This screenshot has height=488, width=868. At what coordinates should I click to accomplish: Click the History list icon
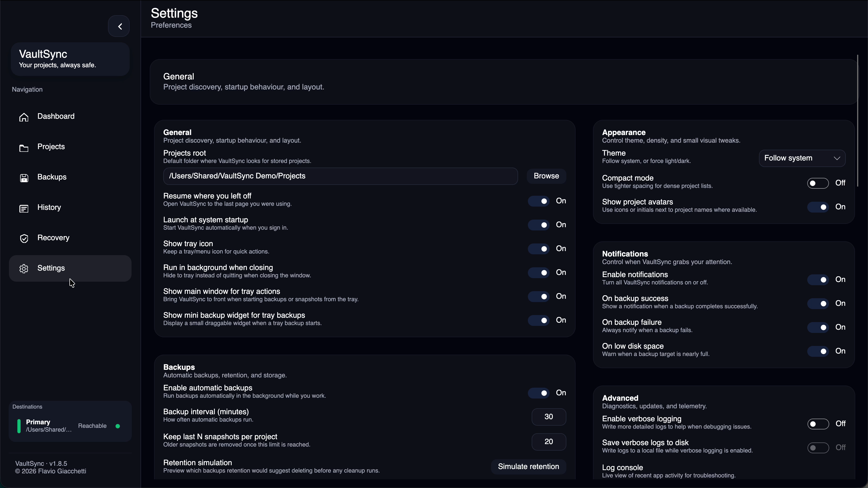[x=24, y=208]
